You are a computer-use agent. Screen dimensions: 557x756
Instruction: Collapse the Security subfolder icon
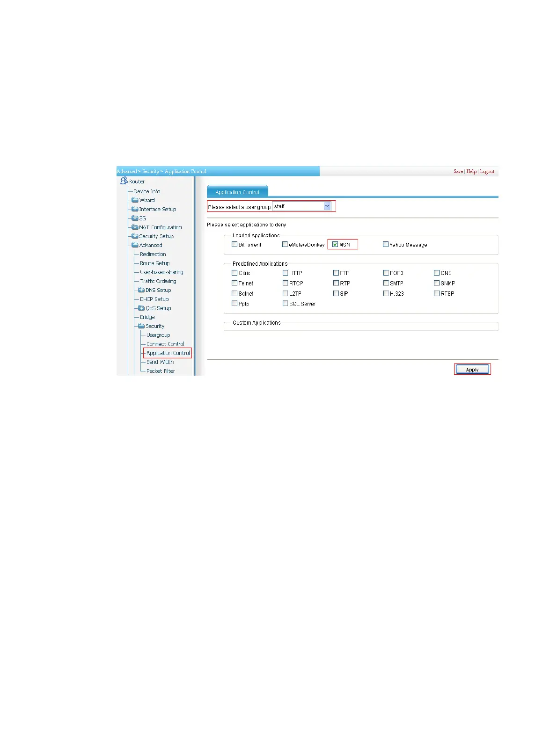[x=141, y=326]
